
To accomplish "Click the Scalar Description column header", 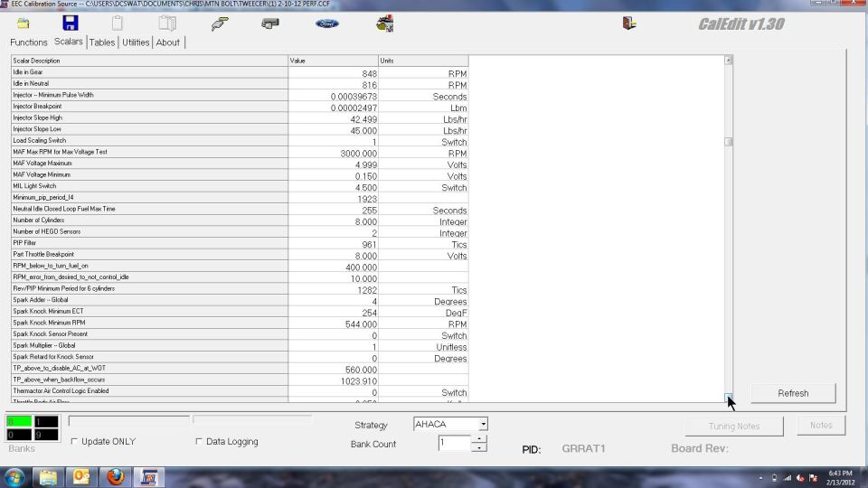I will pos(149,61).
